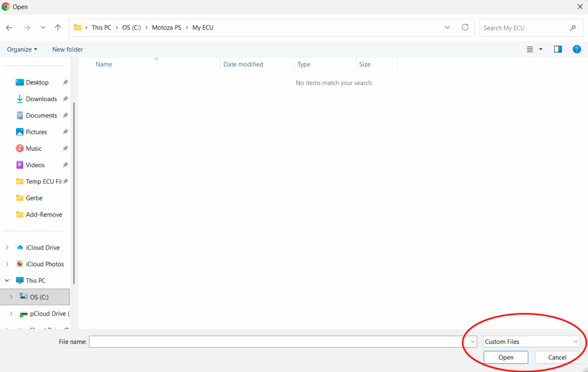588x372 pixels.
Task: Click the Up one level arrow
Action: click(x=58, y=28)
